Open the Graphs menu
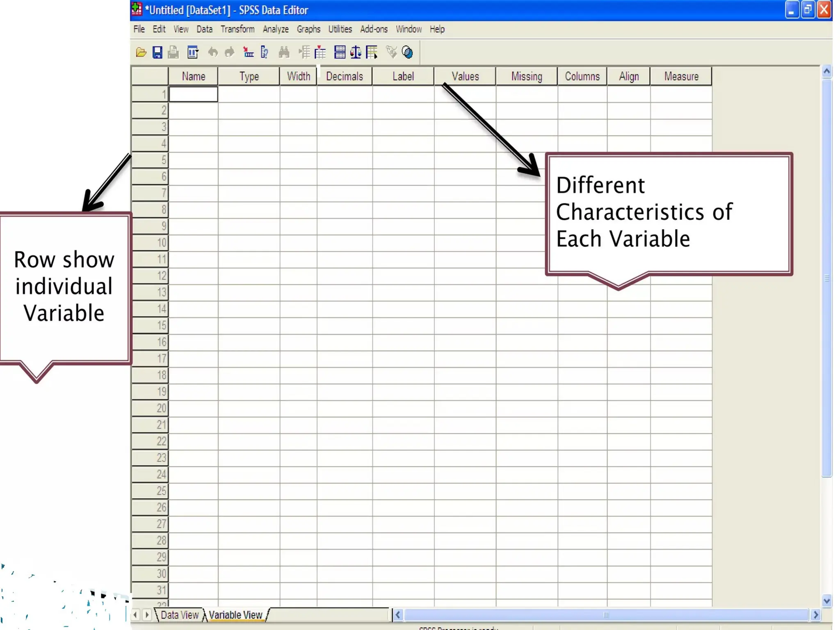 pos(308,29)
